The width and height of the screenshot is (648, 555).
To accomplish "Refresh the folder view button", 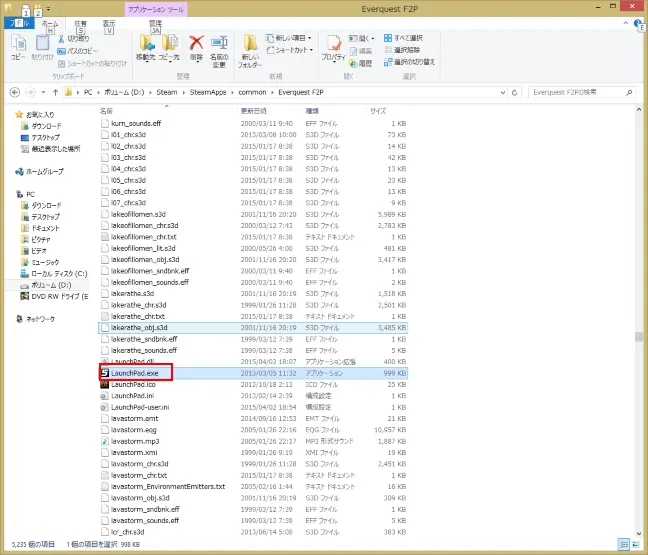I will coord(515,93).
